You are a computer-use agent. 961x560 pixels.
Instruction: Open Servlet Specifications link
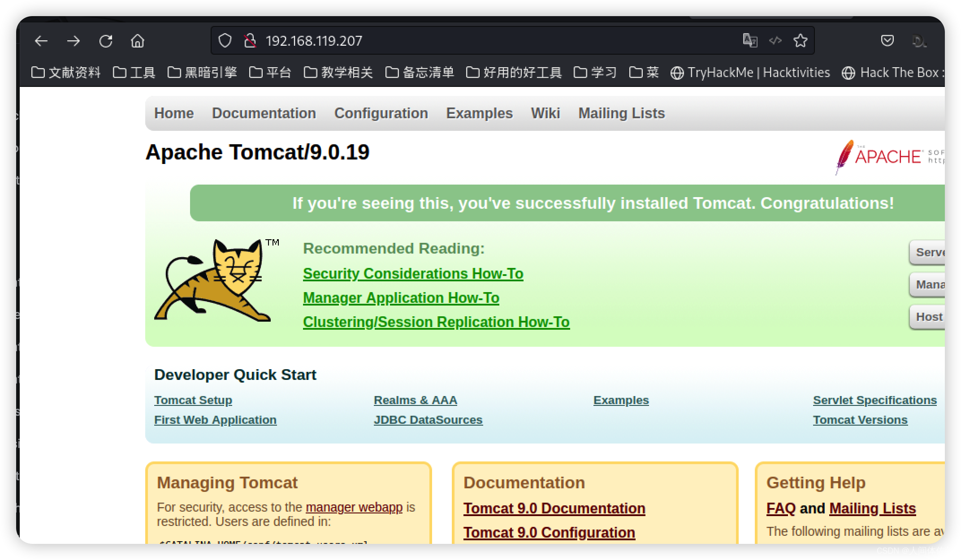[x=875, y=400]
